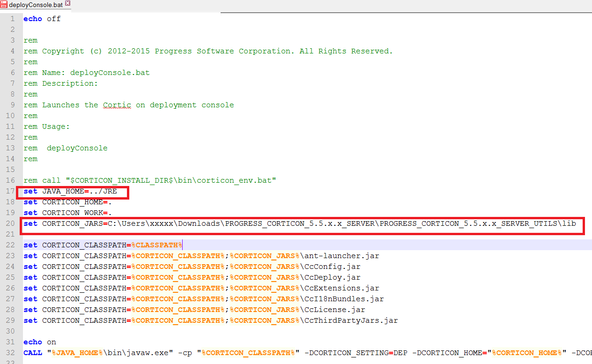The width and height of the screenshot is (592, 364).
Task: Place cursor on 'echo off' line
Action: (x=42, y=19)
